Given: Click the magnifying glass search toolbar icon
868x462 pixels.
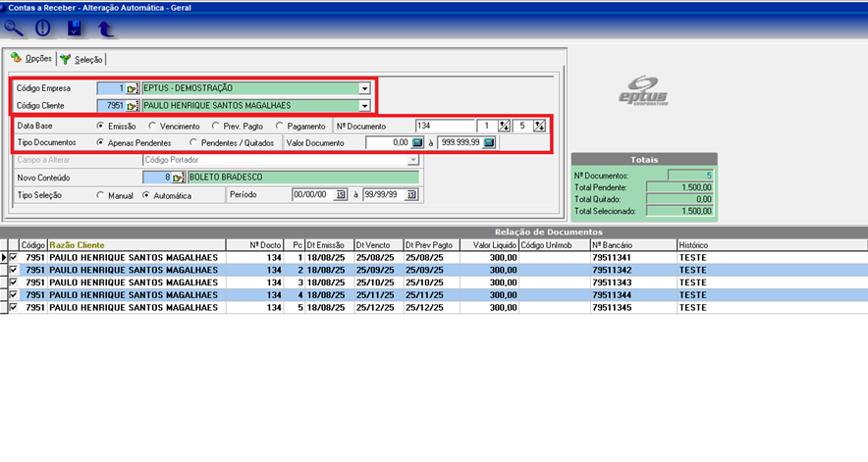Looking at the screenshot, I should coord(14,28).
